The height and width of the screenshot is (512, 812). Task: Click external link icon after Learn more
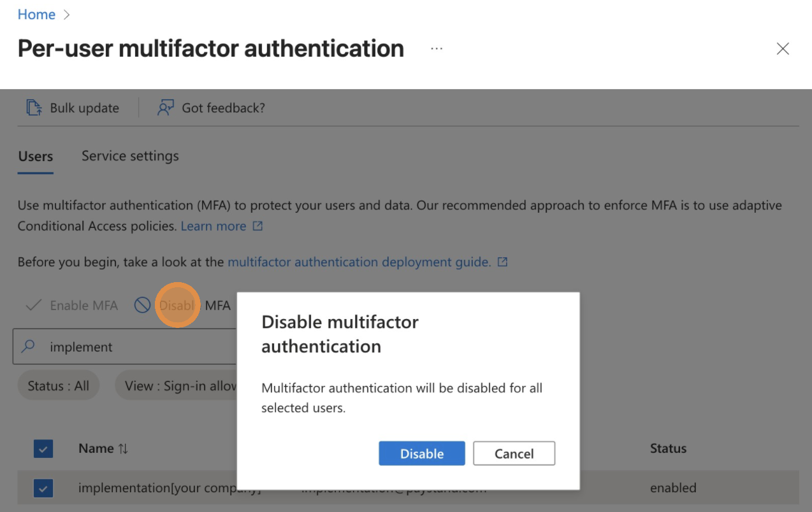click(257, 226)
